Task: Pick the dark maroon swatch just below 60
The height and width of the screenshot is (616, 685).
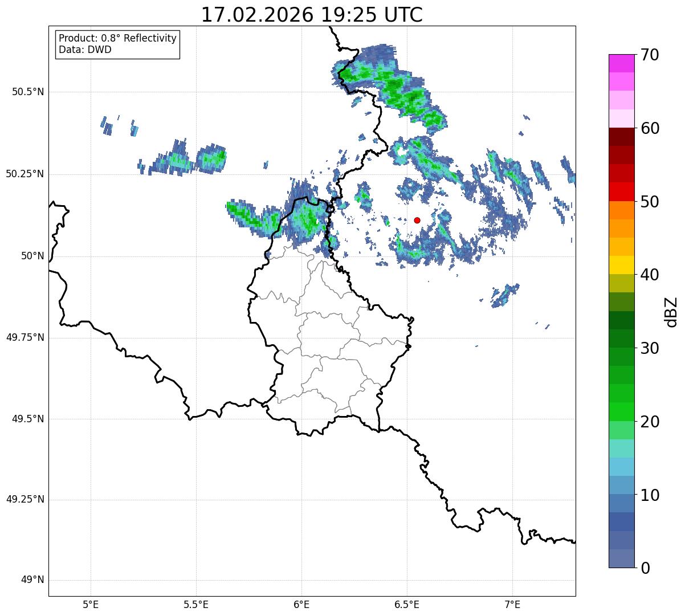Action: tap(622, 137)
